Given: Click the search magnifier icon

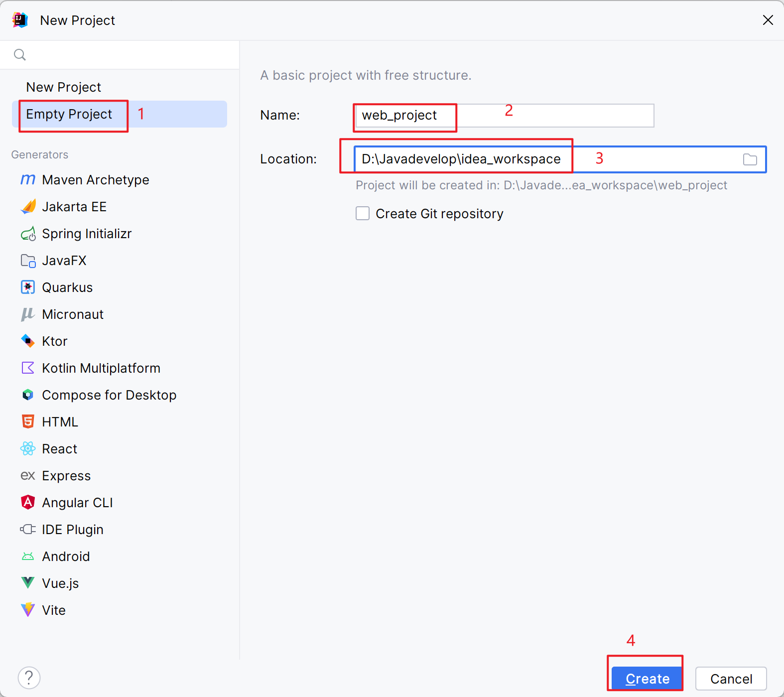Looking at the screenshot, I should tap(20, 55).
